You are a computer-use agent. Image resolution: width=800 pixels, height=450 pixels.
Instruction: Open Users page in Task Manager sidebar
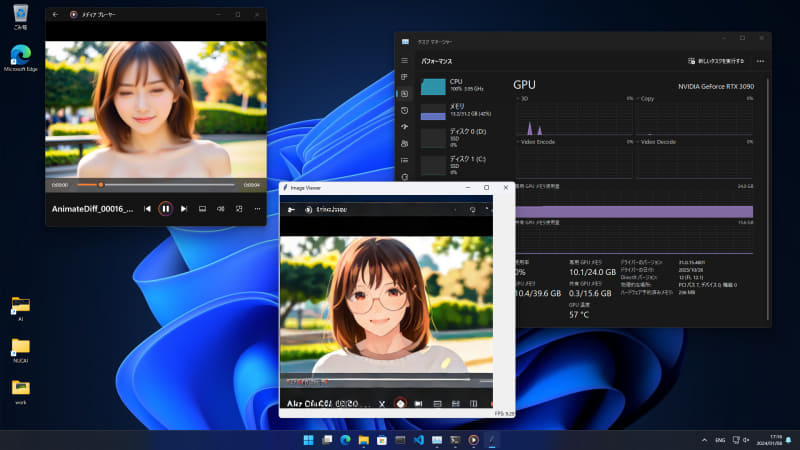point(405,143)
